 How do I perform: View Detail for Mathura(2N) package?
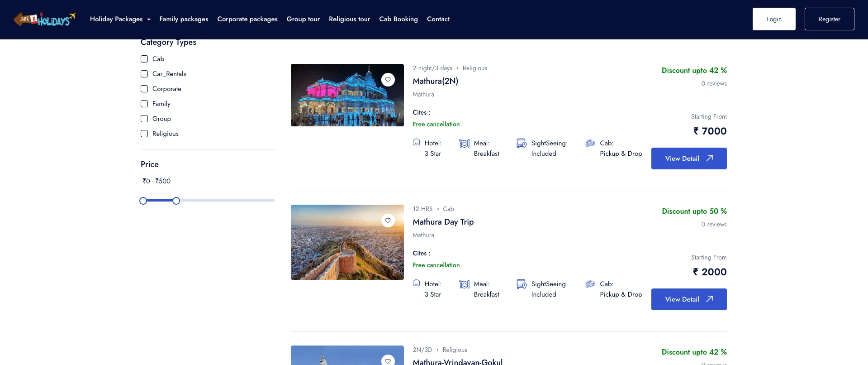tap(689, 158)
